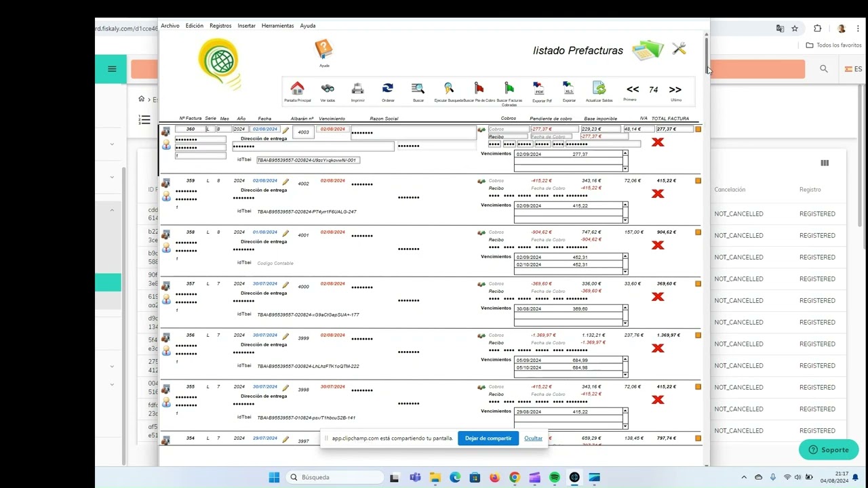This screenshot has width=868, height=488.
Task: Click the Albarán nº field 4003
Action: (303, 132)
